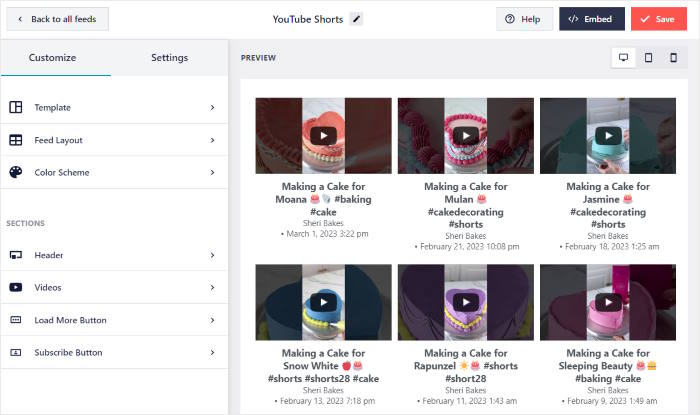Expand the Template chevron
The height and width of the screenshot is (415, 700).
coord(212,108)
